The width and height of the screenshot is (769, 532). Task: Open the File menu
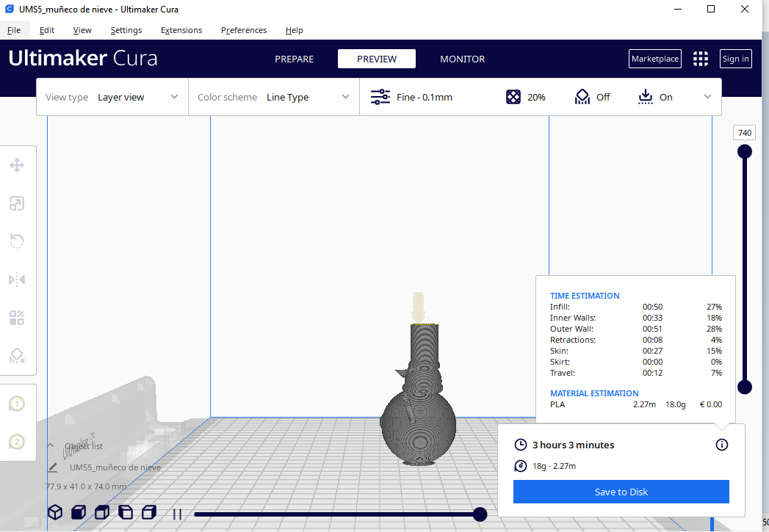click(x=14, y=30)
